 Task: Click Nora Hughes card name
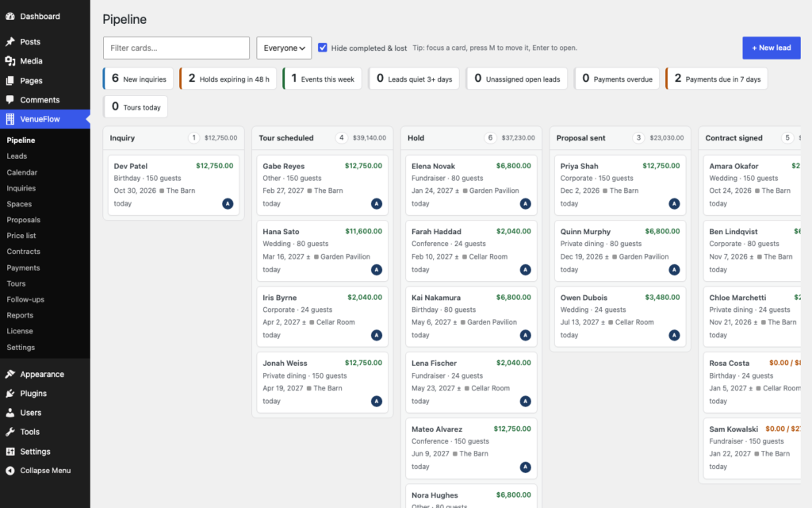tap(435, 495)
